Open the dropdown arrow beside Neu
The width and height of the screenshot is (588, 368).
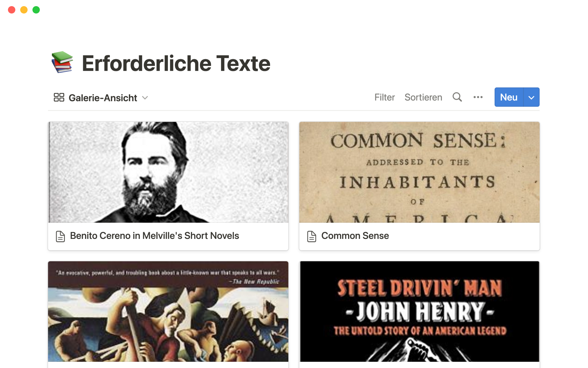pos(532,97)
